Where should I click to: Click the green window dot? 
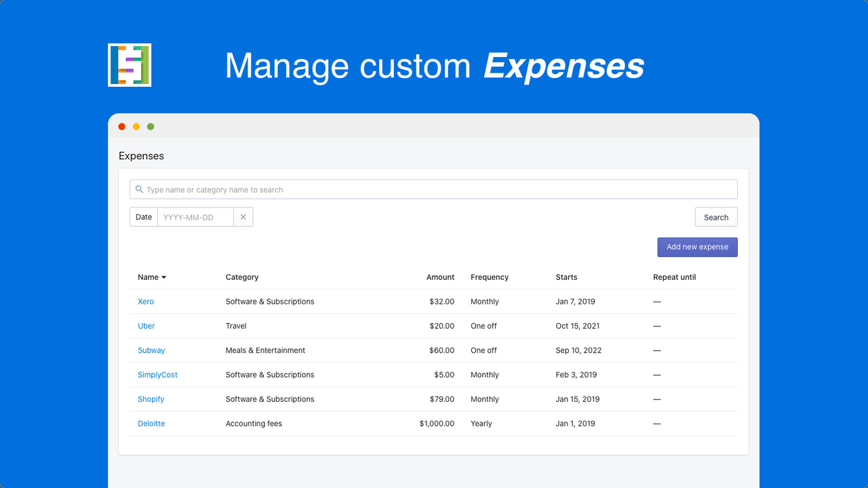pos(150,126)
